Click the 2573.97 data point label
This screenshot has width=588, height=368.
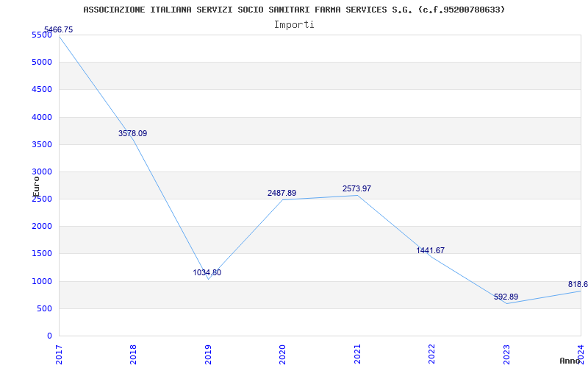pos(356,189)
